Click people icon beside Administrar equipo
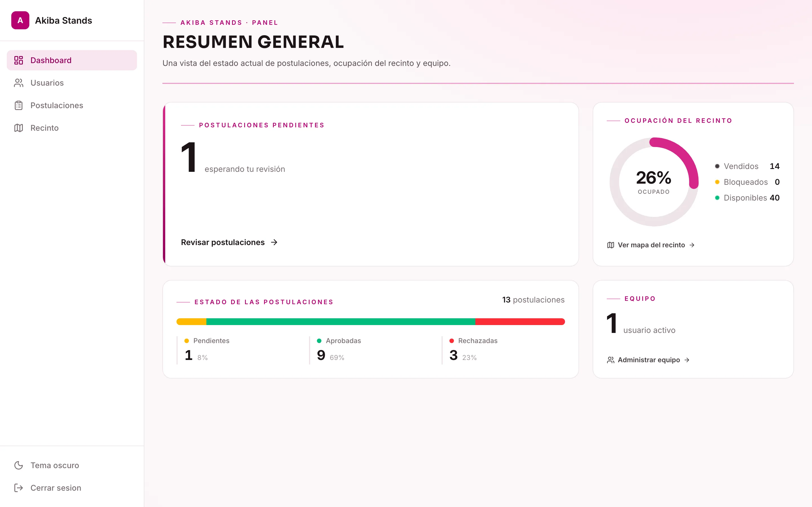Screen dimensions: 812x507 pos(611,360)
